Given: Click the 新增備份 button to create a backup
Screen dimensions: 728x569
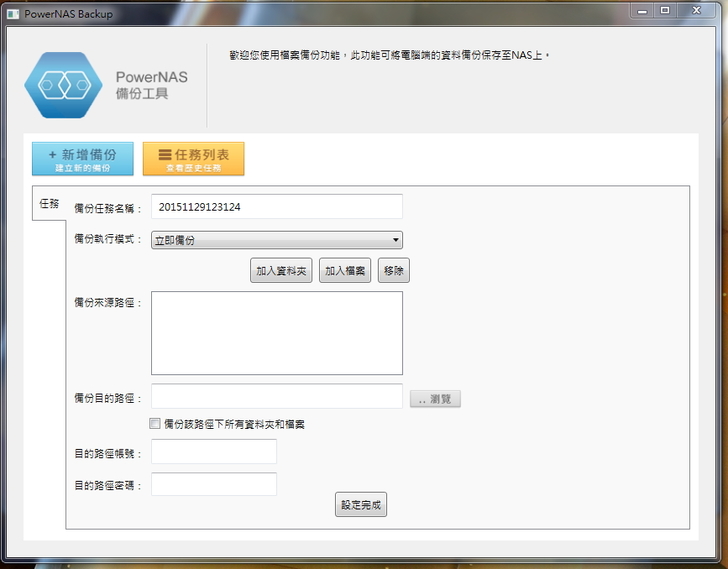Looking at the screenshot, I should coord(82,159).
